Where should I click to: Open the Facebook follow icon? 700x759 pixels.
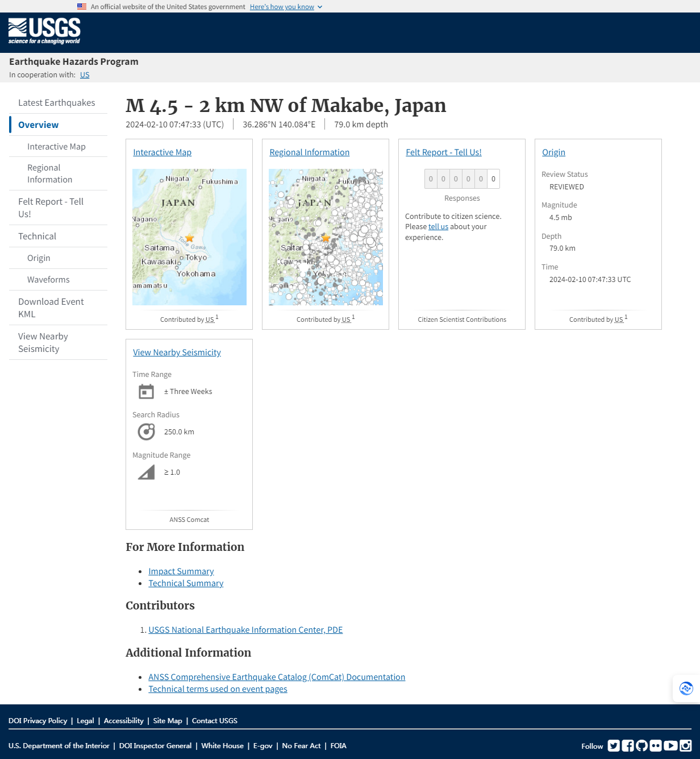(628, 745)
